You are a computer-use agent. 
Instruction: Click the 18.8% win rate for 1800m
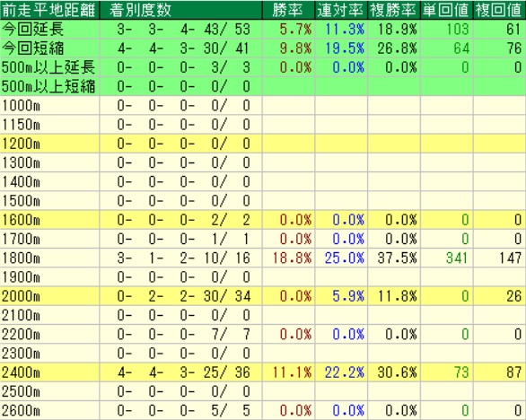click(292, 258)
